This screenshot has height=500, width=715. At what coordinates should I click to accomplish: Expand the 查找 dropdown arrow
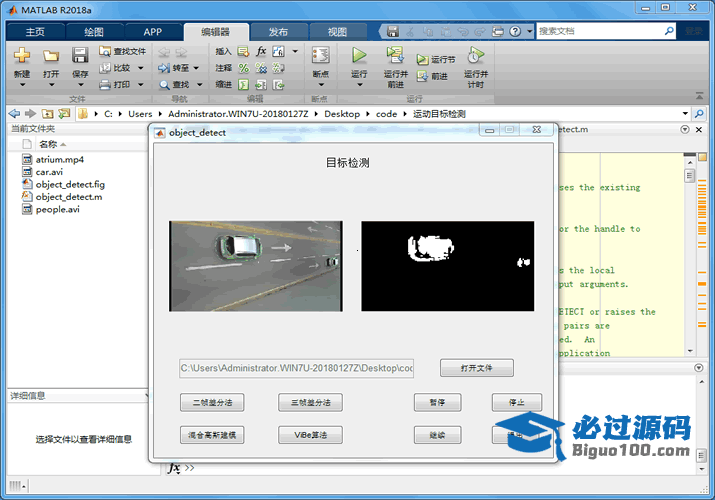[x=199, y=84]
